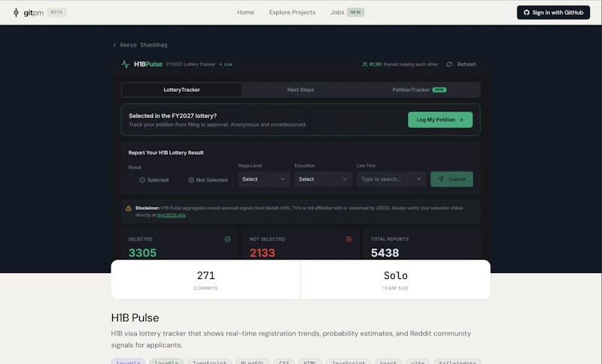Click the paper-plane icon on Submit
The width and height of the screenshot is (602, 364).
coord(441,179)
